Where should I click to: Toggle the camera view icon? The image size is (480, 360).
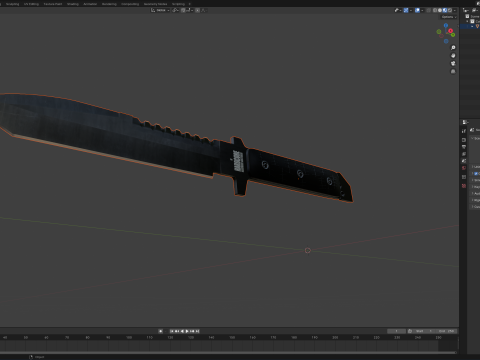pos(453,63)
